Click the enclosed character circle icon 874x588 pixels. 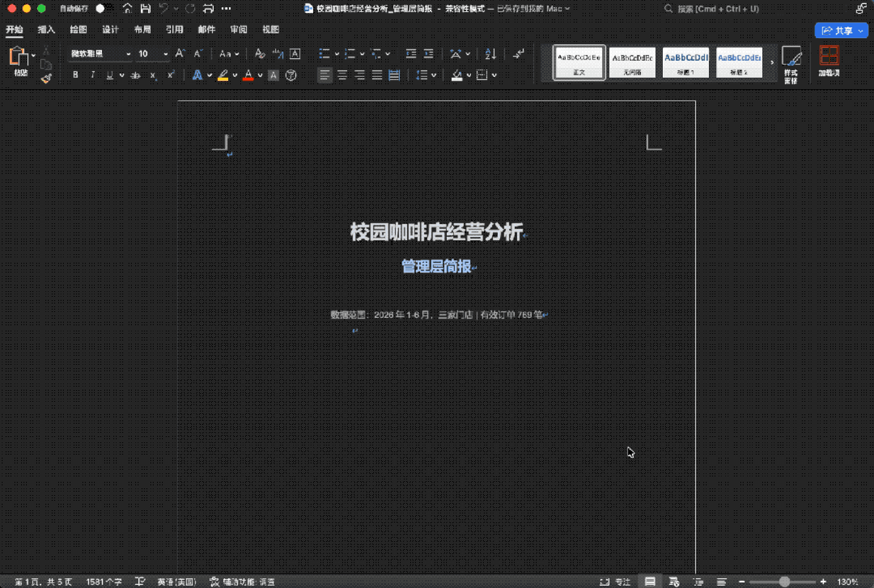[x=291, y=75]
